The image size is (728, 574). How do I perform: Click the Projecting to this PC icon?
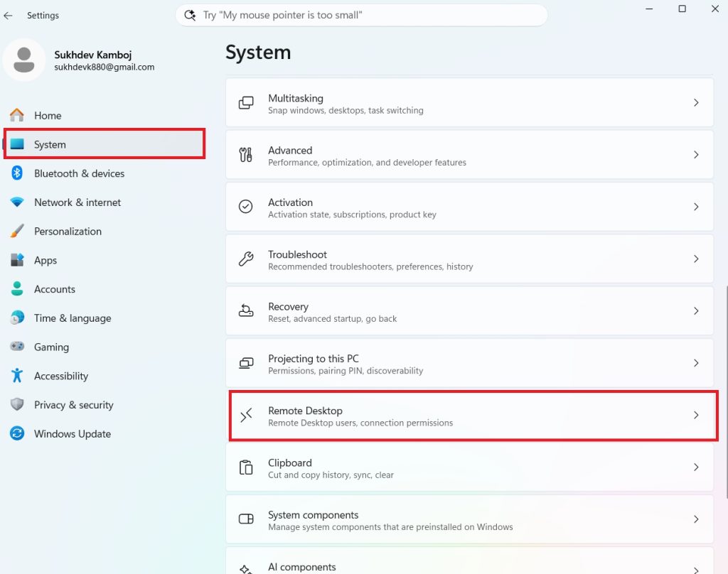246,363
